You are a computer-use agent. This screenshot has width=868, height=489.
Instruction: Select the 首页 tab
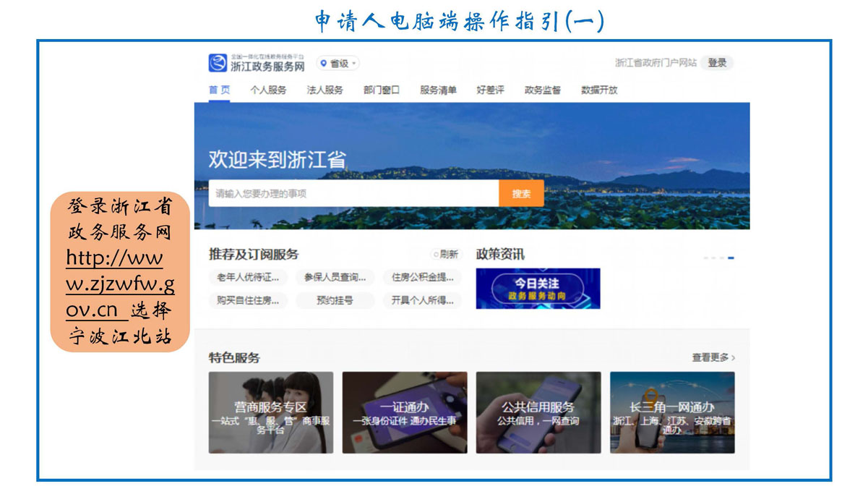coord(219,90)
